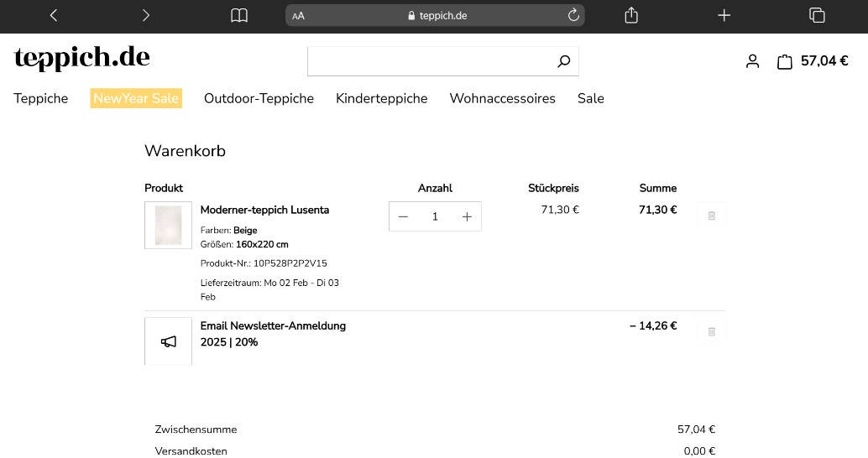Click the bold Summe value 71,30 €

tap(657, 210)
